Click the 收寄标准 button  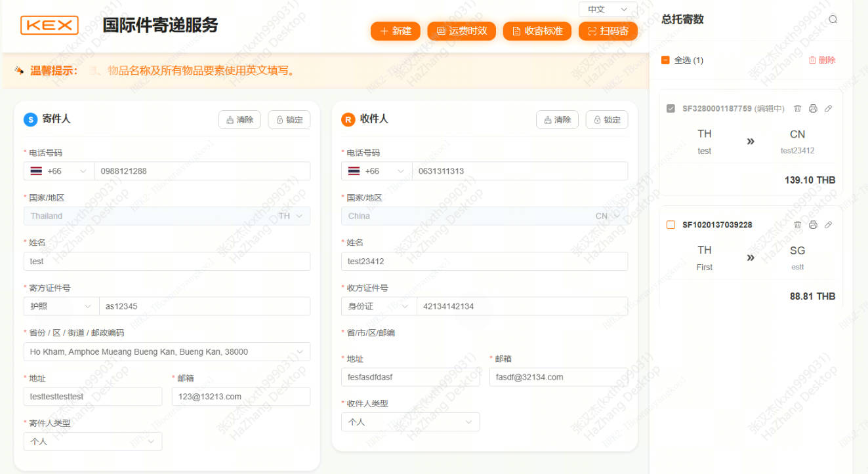point(537,31)
